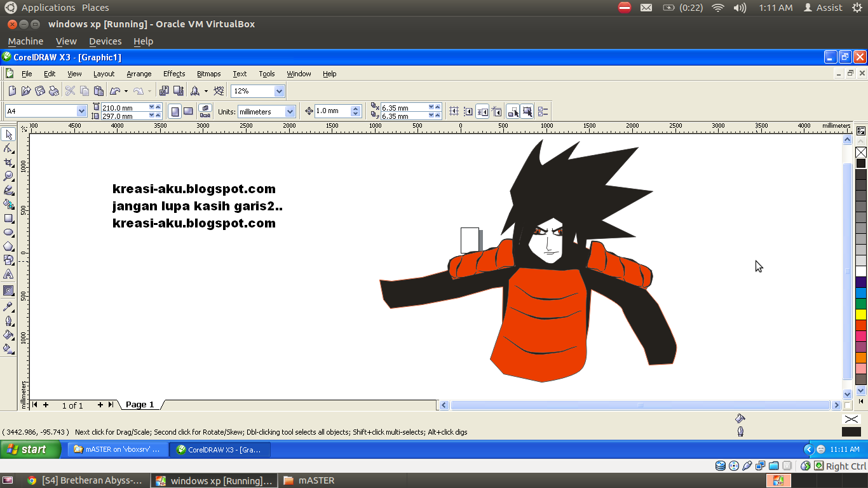Choose the Crop tool

[x=8, y=162]
